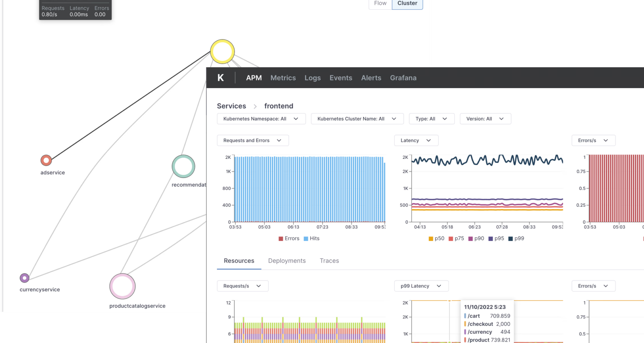Click the red Errors/s bar chart

(x=616, y=188)
